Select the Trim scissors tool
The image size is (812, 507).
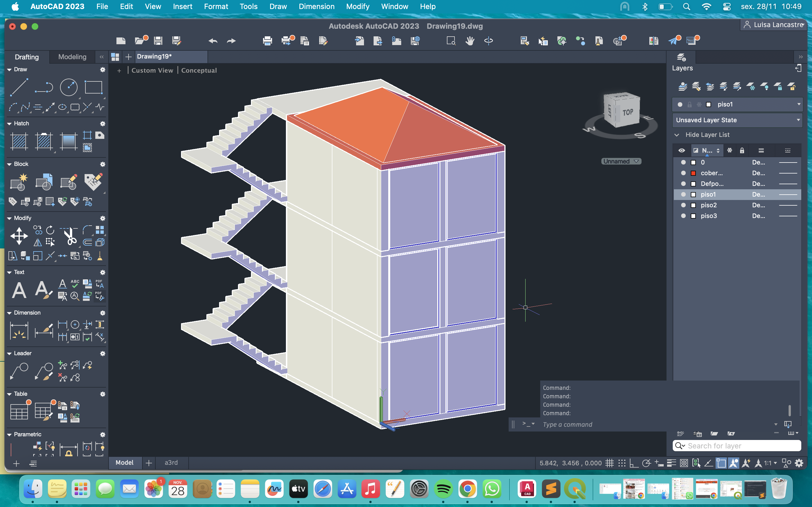(70, 236)
